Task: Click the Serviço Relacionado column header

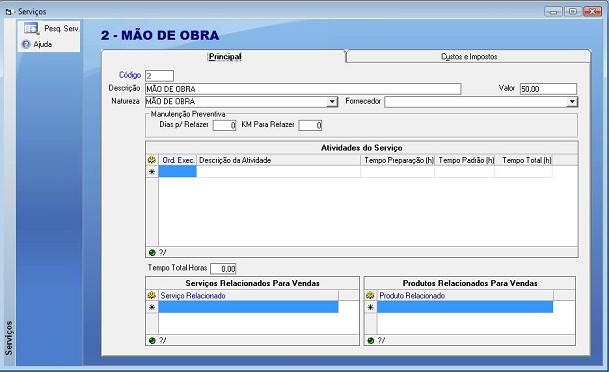Action: point(249,296)
